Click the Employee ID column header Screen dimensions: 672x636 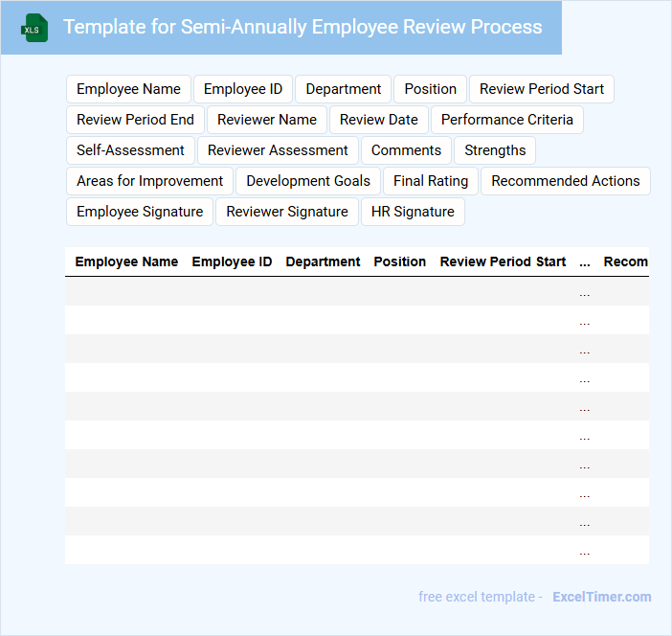[x=232, y=261]
